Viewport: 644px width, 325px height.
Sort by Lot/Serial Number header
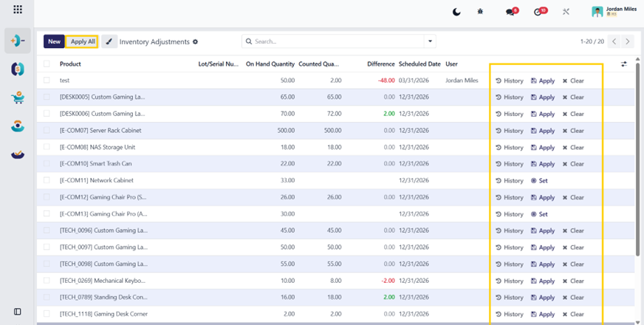[x=218, y=64]
